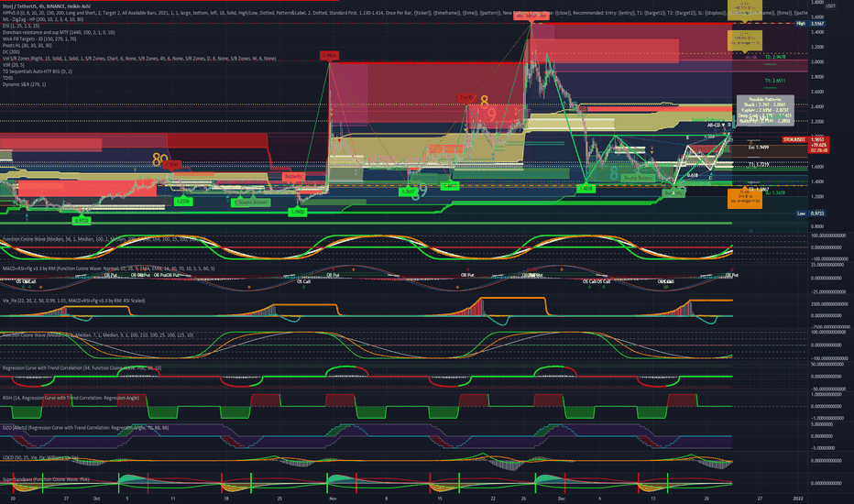Click Nov on the date axis
Screen dimensions: 854x504
(x=333, y=498)
